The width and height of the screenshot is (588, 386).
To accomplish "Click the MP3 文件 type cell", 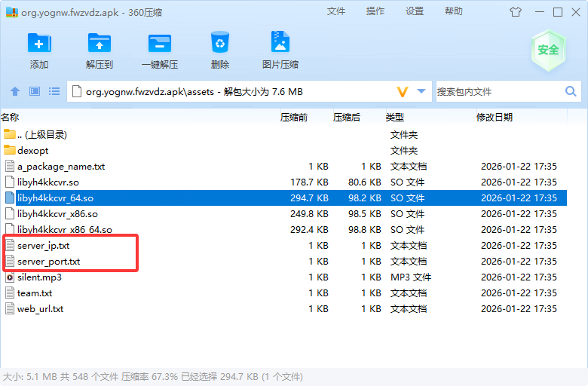I will (411, 277).
